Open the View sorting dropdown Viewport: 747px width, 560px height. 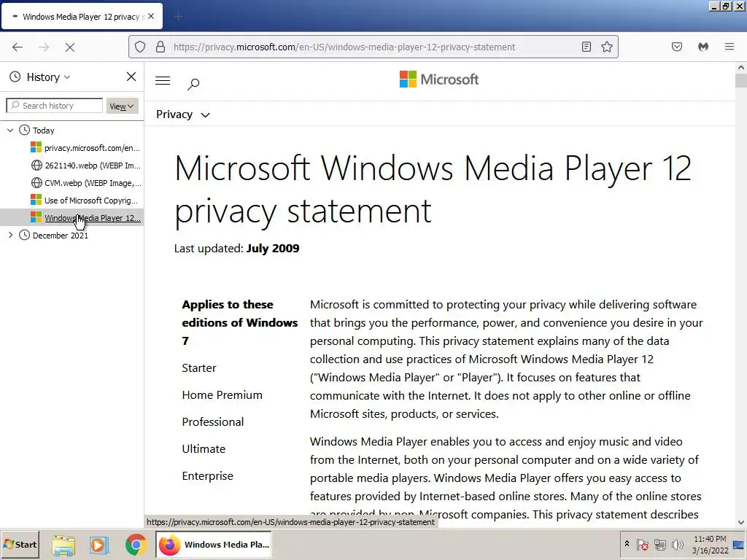click(x=122, y=106)
